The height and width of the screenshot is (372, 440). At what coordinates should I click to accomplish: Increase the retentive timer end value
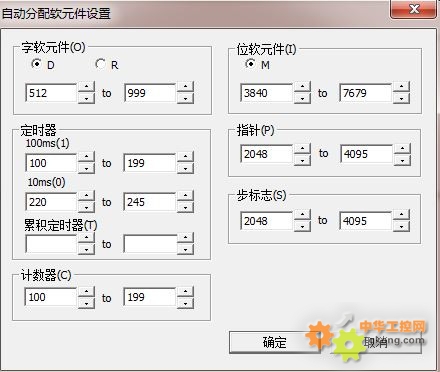(185, 238)
